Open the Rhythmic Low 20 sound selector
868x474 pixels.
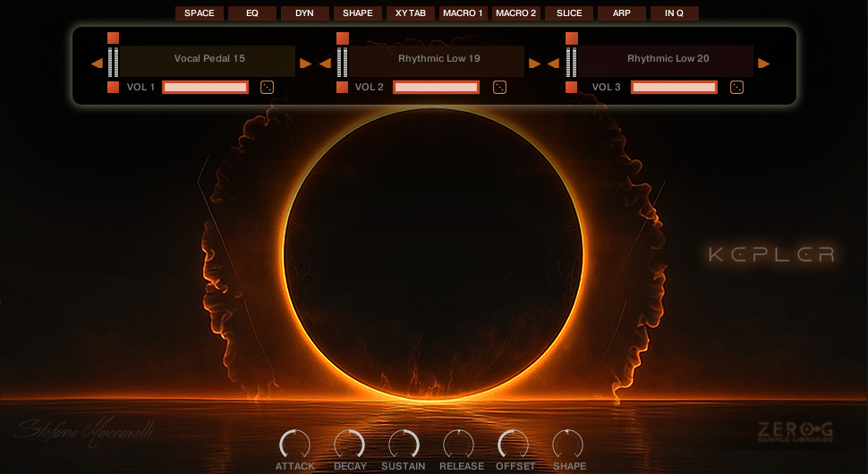click(668, 59)
